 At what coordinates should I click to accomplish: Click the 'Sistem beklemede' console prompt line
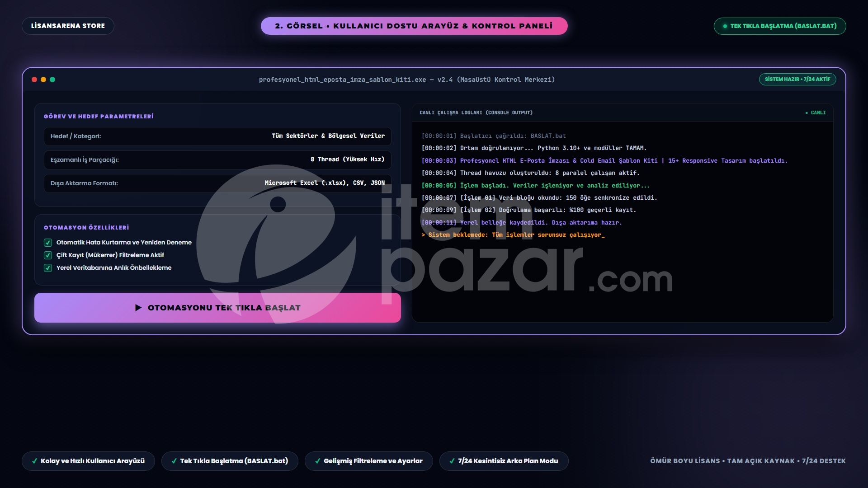(513, 235)
